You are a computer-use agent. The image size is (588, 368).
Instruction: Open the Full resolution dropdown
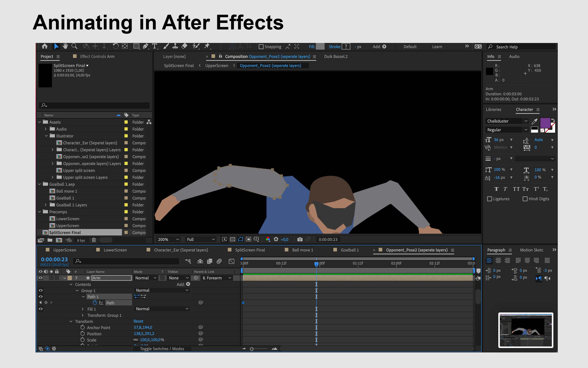201,239
